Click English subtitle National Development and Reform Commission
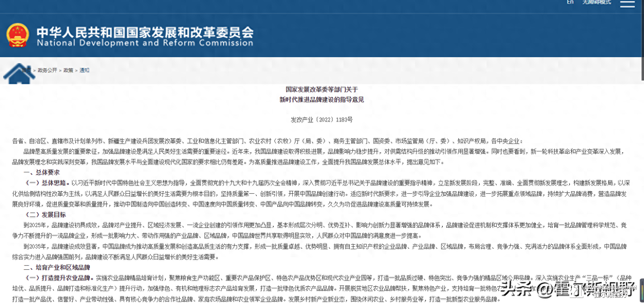 click(145, 43)
